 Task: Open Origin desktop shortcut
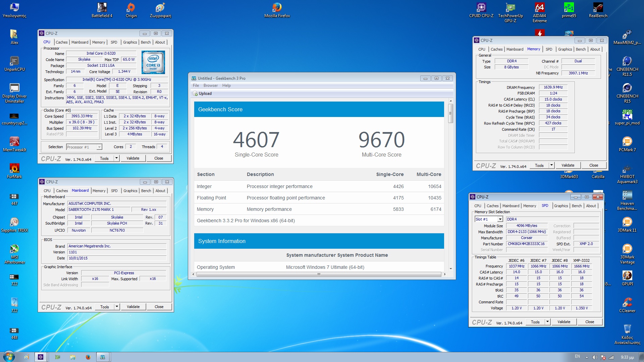[131, 10]
